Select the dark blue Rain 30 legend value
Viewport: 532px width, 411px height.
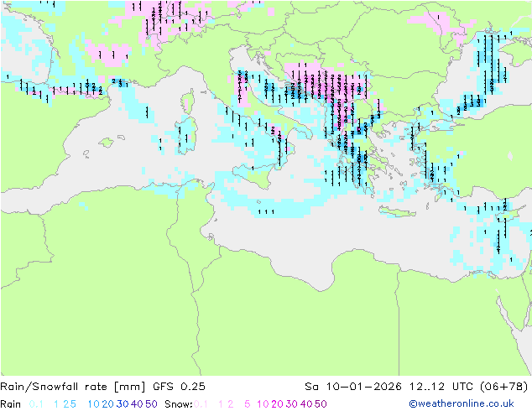pos(123,404)
